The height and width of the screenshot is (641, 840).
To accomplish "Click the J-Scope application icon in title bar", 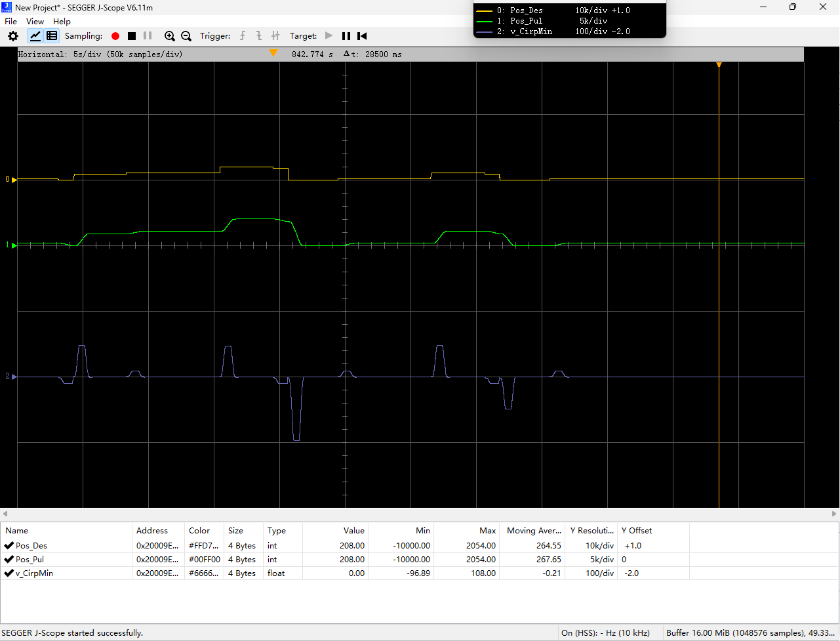I will (x=7, y=7).
